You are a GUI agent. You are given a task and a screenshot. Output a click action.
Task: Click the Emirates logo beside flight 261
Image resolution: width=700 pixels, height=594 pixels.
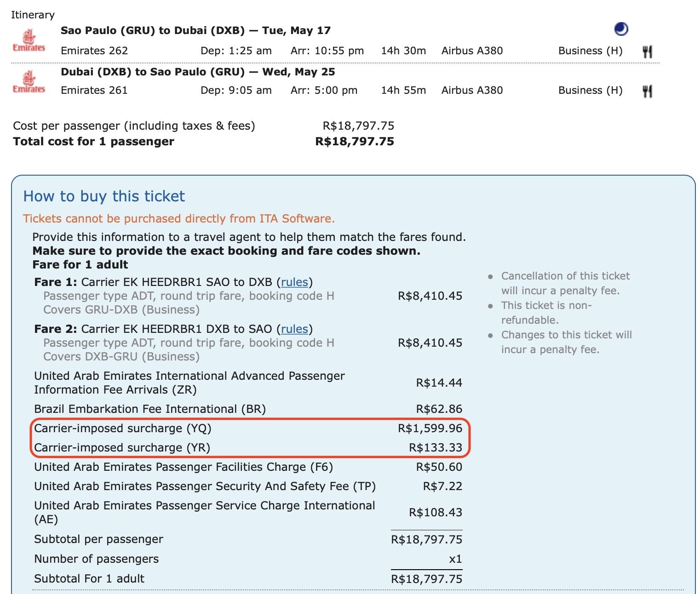click(29, 82)
